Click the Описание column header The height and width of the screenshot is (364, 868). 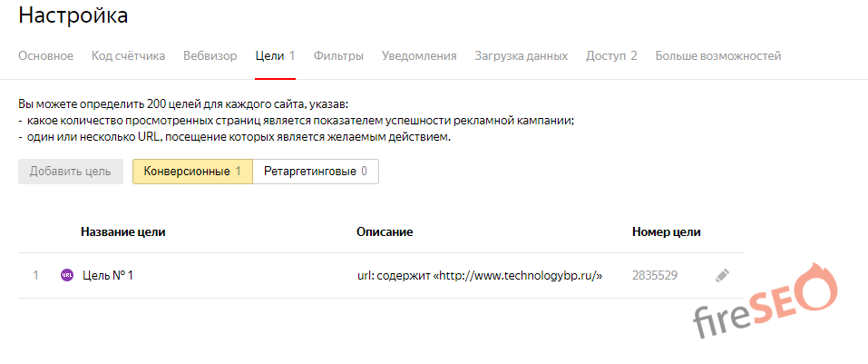(x=385, y=232)
